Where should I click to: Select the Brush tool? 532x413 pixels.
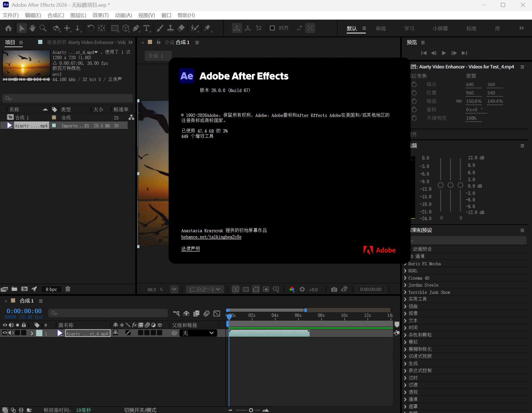pos(160,28)
